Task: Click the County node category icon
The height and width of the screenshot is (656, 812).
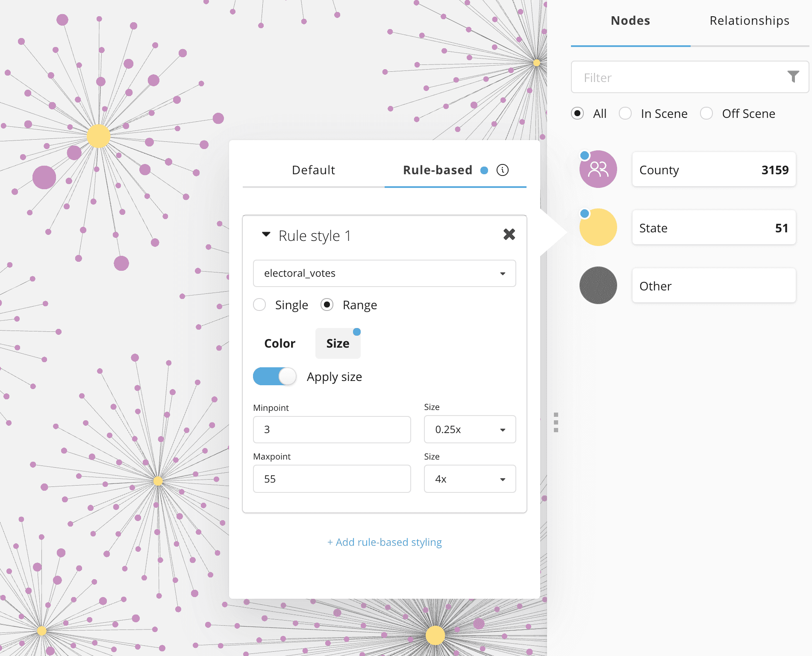Action: pyautogui.click(x=598, y=169)
